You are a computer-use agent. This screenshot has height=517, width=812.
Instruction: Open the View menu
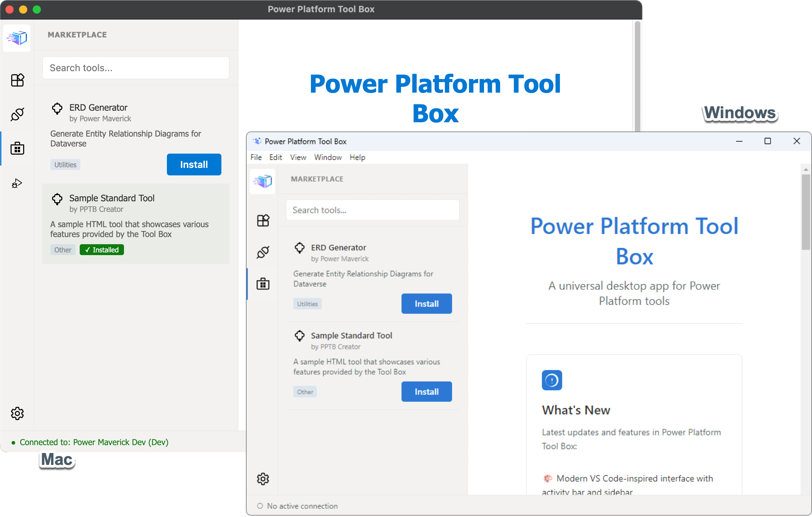click(x=298, y=157)
